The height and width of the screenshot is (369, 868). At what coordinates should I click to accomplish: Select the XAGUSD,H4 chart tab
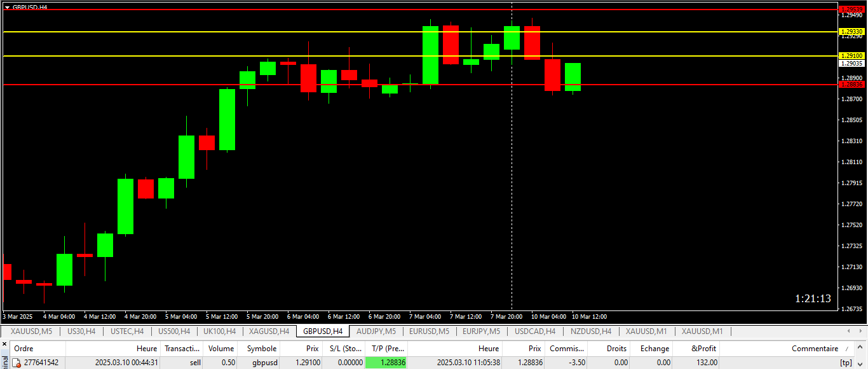(x=269, y=331)
